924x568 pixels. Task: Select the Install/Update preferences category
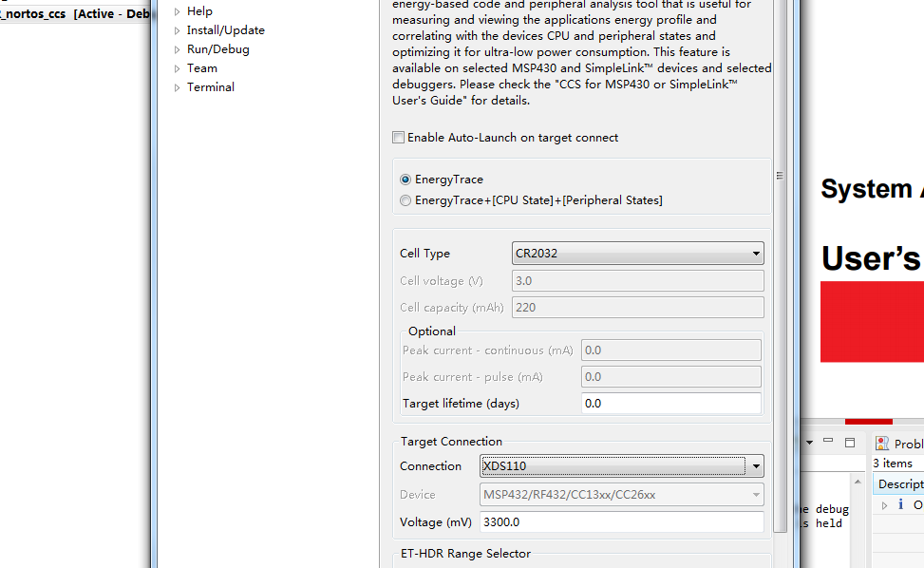[x=226, y=30]
